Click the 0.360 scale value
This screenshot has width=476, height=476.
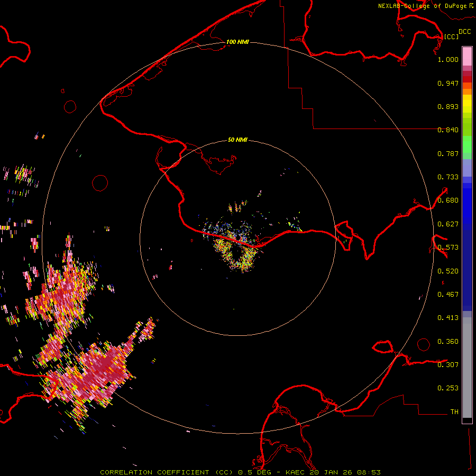(448, 342)
